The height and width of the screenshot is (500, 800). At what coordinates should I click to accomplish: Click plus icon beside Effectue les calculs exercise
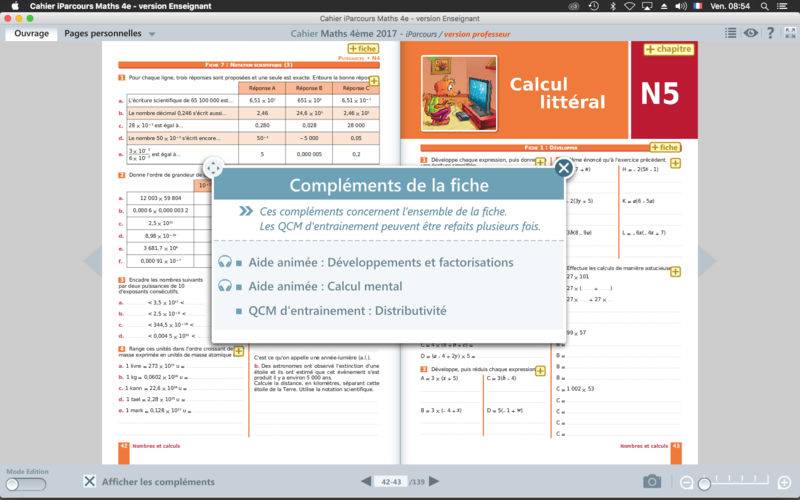[675, 271]
